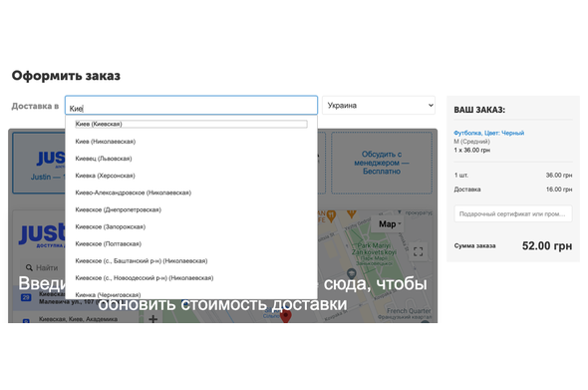Click the gift certificate promo code field

(x=512, y=213)
